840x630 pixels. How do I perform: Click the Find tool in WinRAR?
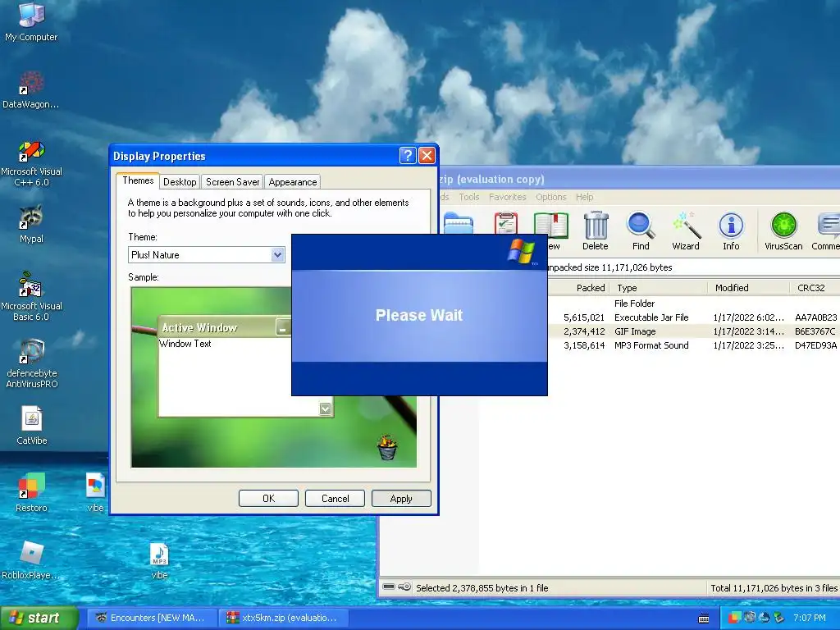pyautogui.click(x=640, y=231)
